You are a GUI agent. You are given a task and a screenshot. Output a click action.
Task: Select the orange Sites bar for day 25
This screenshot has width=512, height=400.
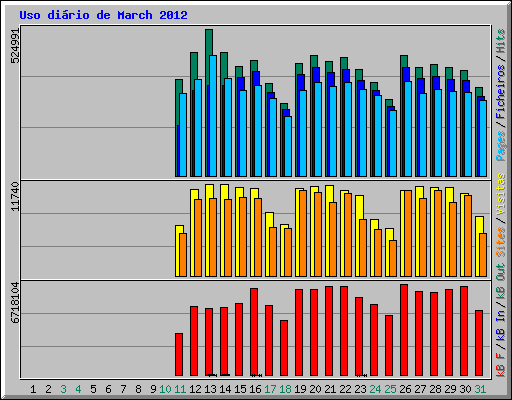393,258
